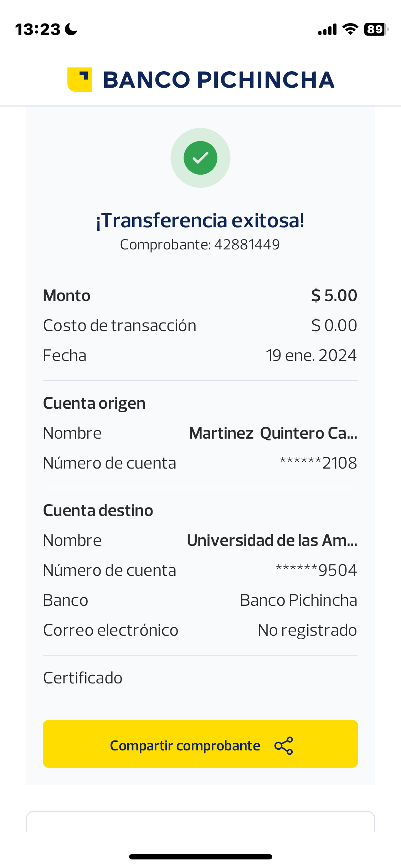Tap the Do Not Disturb moon icon
Screen dimensions: 401x868
71,29
